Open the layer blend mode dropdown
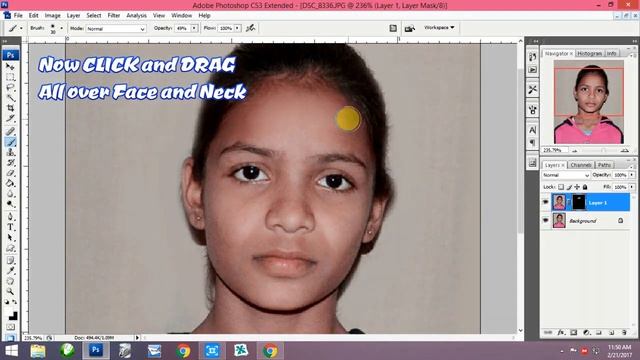The width and height of the screenshot is (640, 360). click(x=566, y=175)
